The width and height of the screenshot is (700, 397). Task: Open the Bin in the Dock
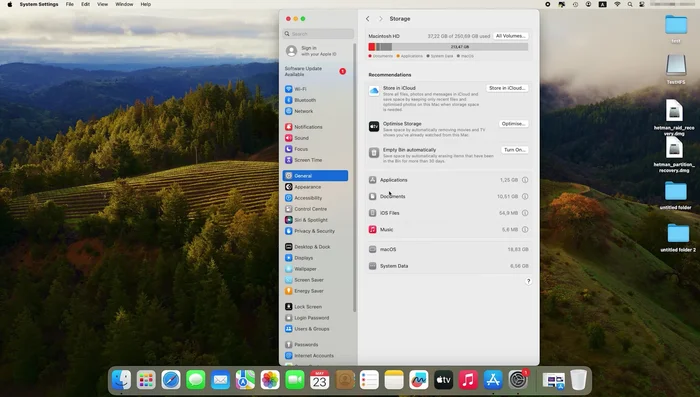[x=579, y=380]
